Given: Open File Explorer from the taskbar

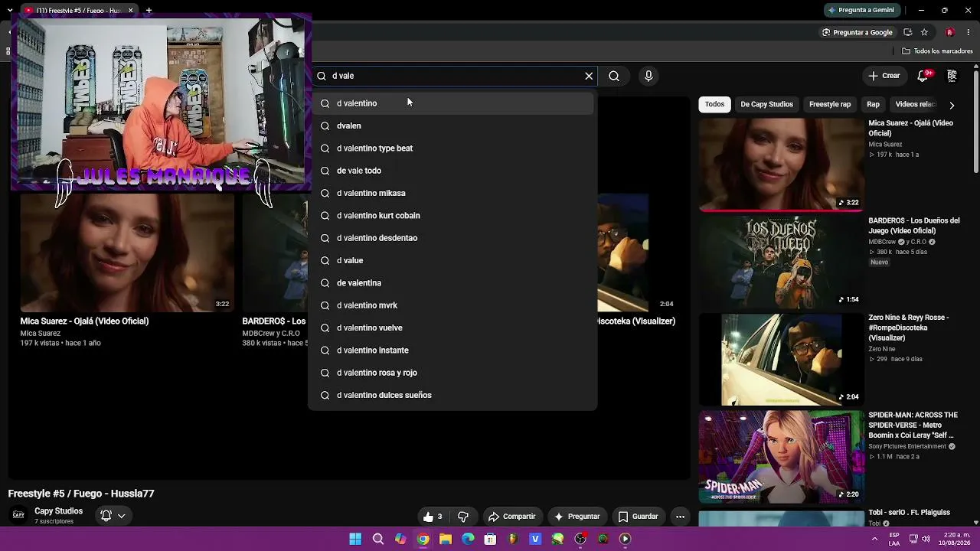Looking at the screenshot, I should click(x=446, y=539).
